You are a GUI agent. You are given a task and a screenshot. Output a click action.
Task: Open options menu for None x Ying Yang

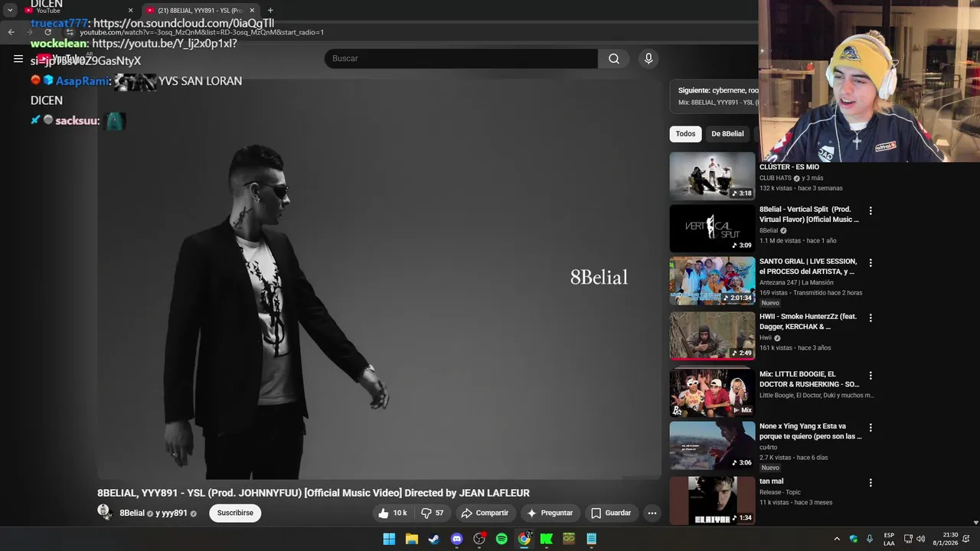tap(870, 428)
